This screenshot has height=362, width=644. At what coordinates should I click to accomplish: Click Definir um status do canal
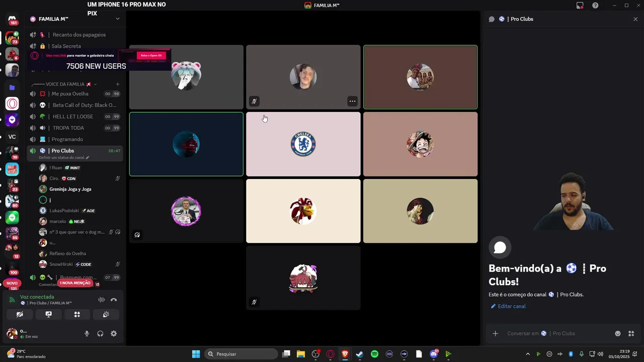pos(64,157)
